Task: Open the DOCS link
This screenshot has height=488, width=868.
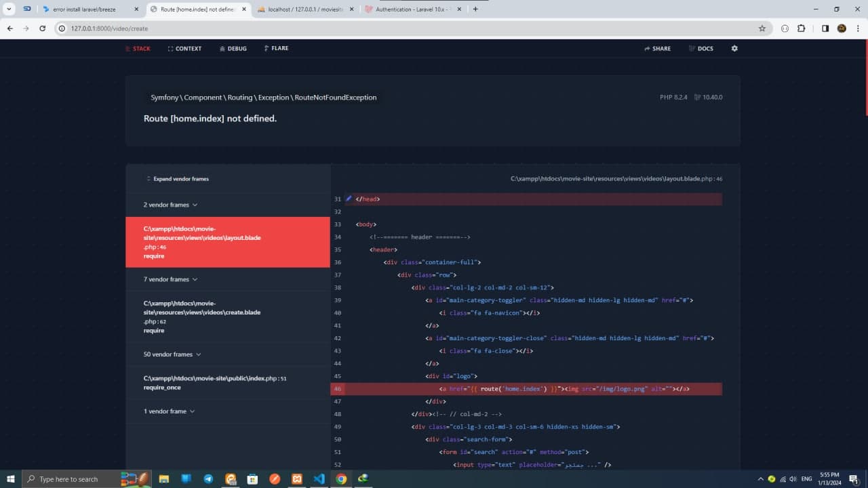Action: (701, 49)
